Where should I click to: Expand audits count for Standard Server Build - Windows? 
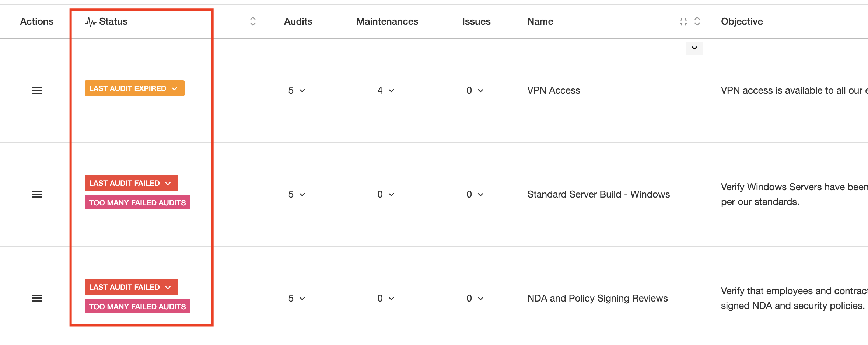(297, 194)
